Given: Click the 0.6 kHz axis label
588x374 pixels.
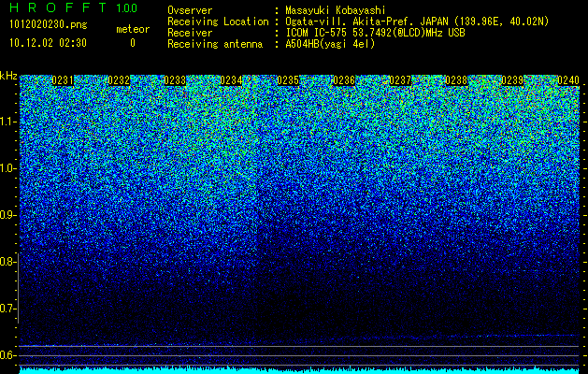Looking at the screenshot, I should [x=7, y=355].
